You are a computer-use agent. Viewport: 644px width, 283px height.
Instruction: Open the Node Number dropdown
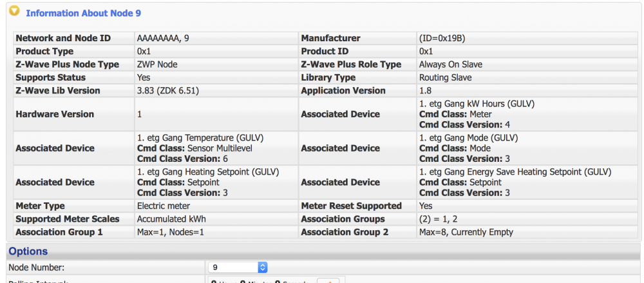pyautogui.click(x=237, y=267)
